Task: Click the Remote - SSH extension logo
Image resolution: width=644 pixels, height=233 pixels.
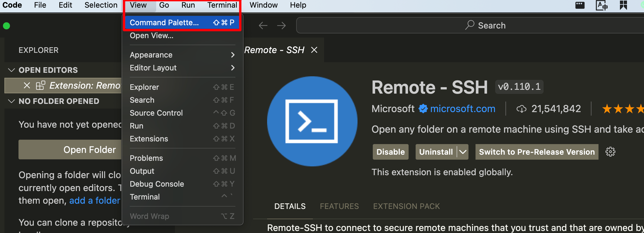Action: [x=312, y=121]
